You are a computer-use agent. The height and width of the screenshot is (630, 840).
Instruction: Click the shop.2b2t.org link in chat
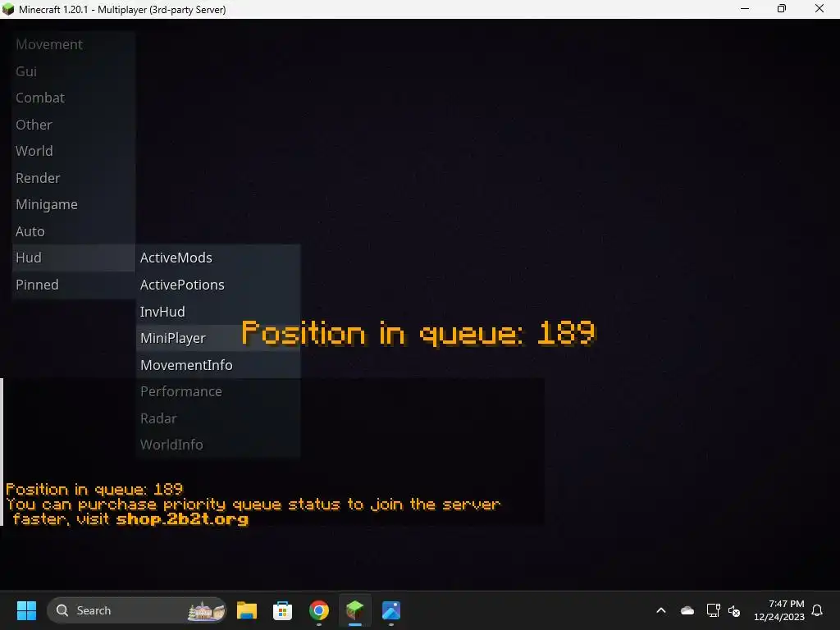(182, 519)
